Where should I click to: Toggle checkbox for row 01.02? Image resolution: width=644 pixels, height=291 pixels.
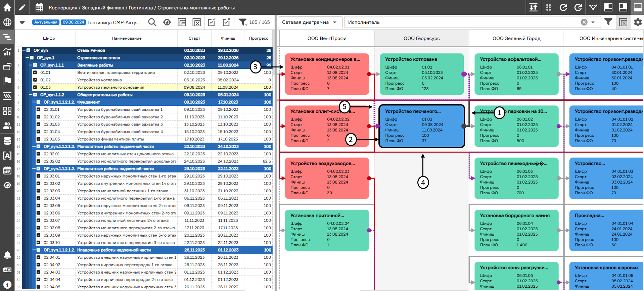point(35,80)
